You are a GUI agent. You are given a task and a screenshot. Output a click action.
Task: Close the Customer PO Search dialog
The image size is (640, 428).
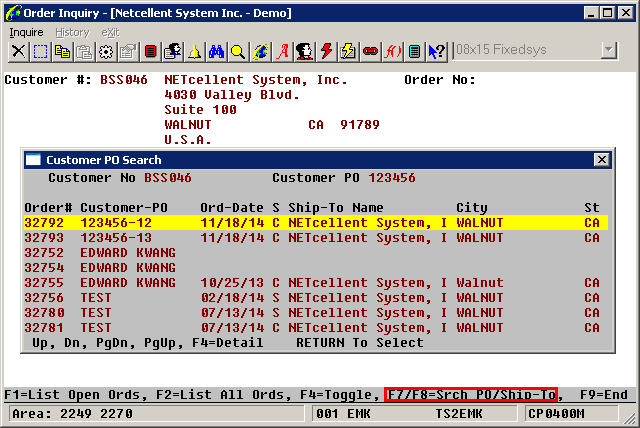click(602, 160)
